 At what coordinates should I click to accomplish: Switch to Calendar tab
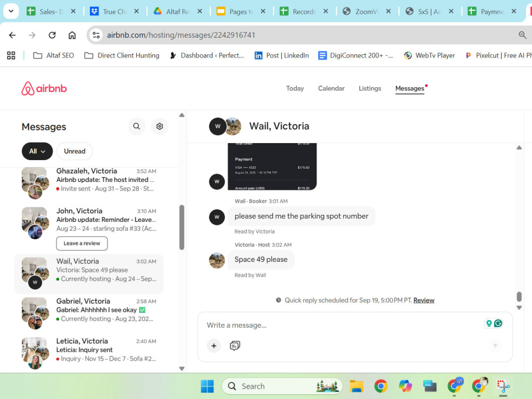331,88
